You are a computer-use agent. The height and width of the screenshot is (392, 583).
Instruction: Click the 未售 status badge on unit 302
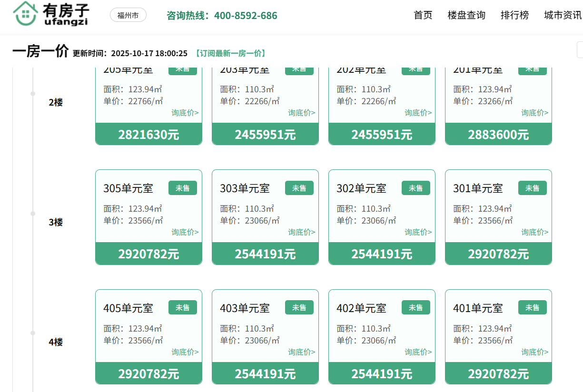[x=415, y=188]
